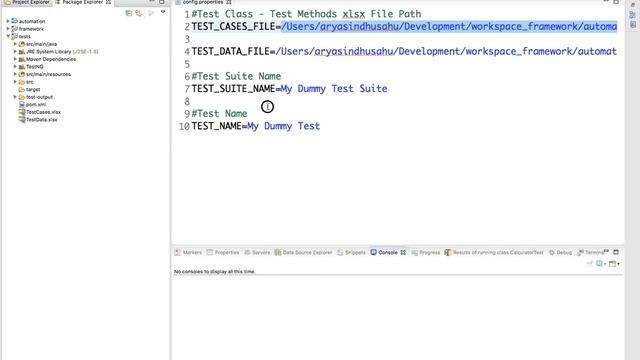The image size is (640, 360).
Task: Toggle Link with Editor in Package Explorer
Action: (x=138, y=13)
